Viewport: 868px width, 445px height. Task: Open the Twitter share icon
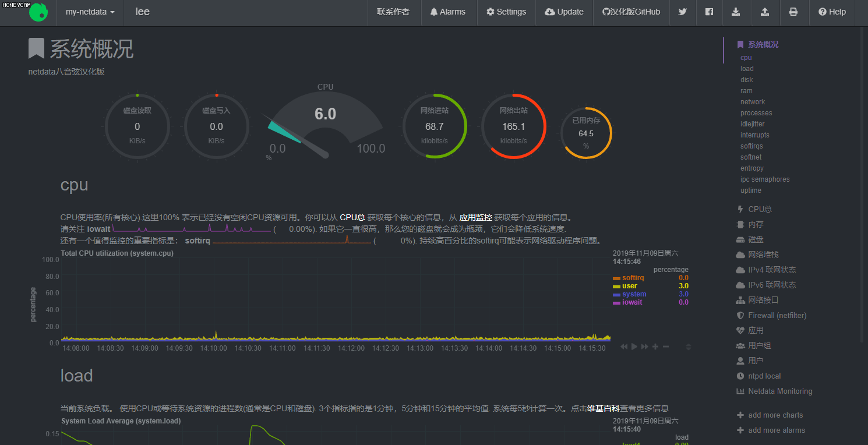(x=682, y=12)
